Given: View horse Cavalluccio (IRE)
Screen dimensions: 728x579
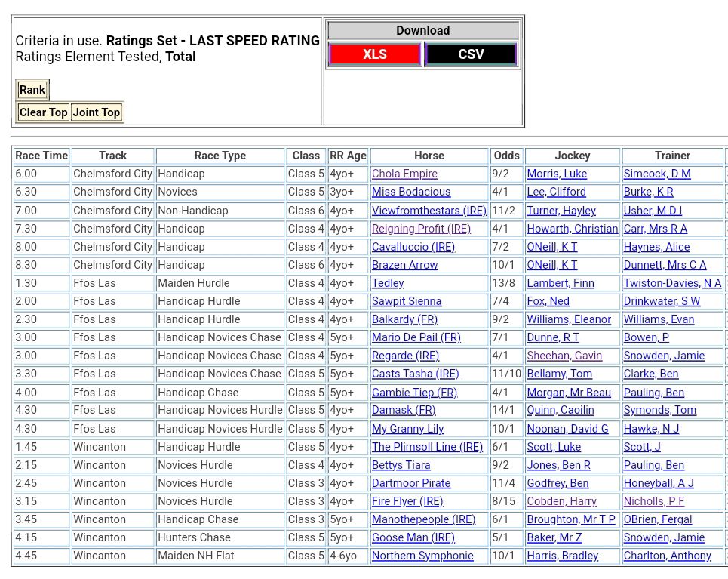Looking at the screenshot, I should point(413,247).
